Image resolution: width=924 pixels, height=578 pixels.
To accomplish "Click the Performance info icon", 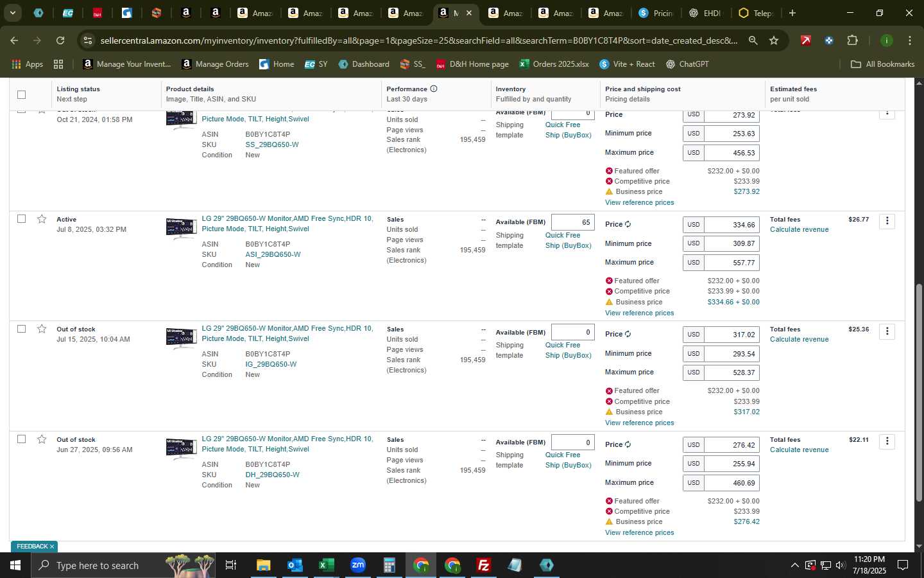I will 434,89.
